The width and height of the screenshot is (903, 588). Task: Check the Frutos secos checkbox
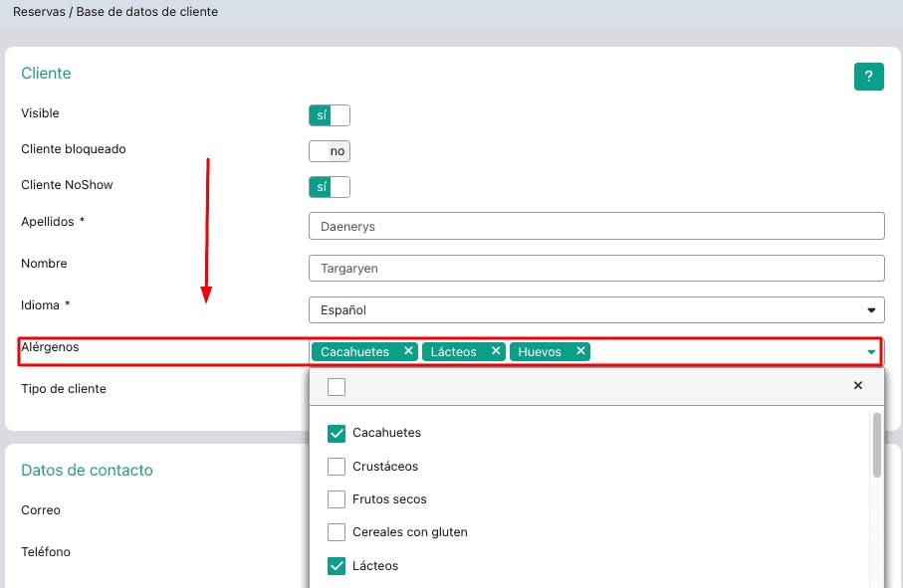click(x=337, y=498)
